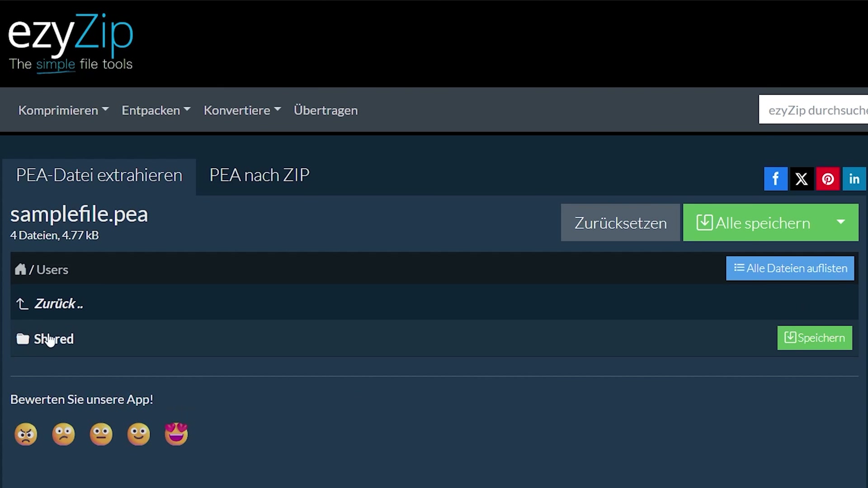Screen dimensions: 868x488
Task: Click the Pinterest share icon
Action: click(828, 178)
